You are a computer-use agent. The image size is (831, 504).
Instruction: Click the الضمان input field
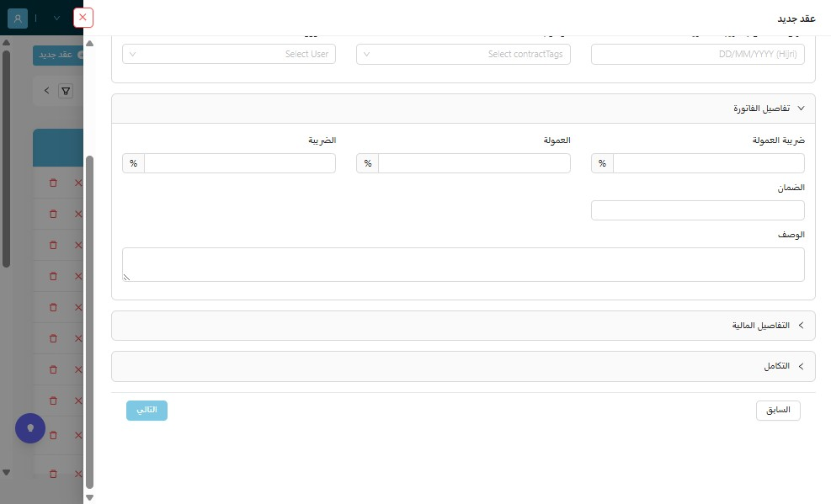coord(697,210)
